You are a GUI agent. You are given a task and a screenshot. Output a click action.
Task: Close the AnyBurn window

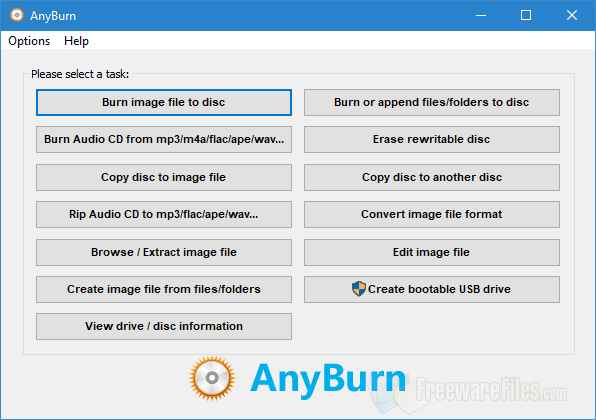572,15
